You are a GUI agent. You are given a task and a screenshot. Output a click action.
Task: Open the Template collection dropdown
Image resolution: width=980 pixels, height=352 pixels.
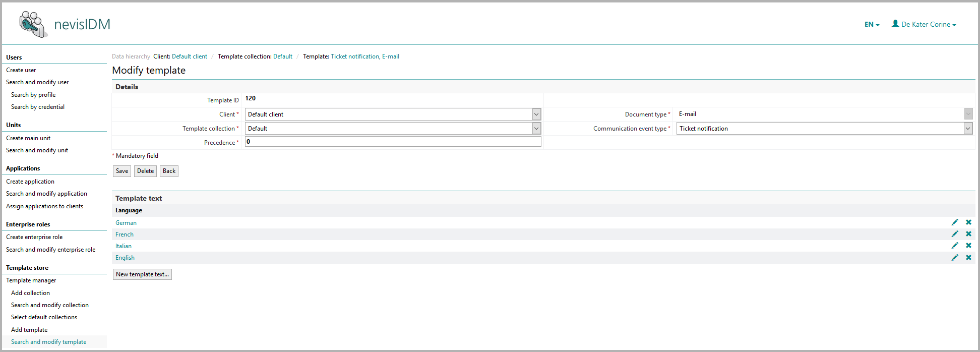click(393, 129)
